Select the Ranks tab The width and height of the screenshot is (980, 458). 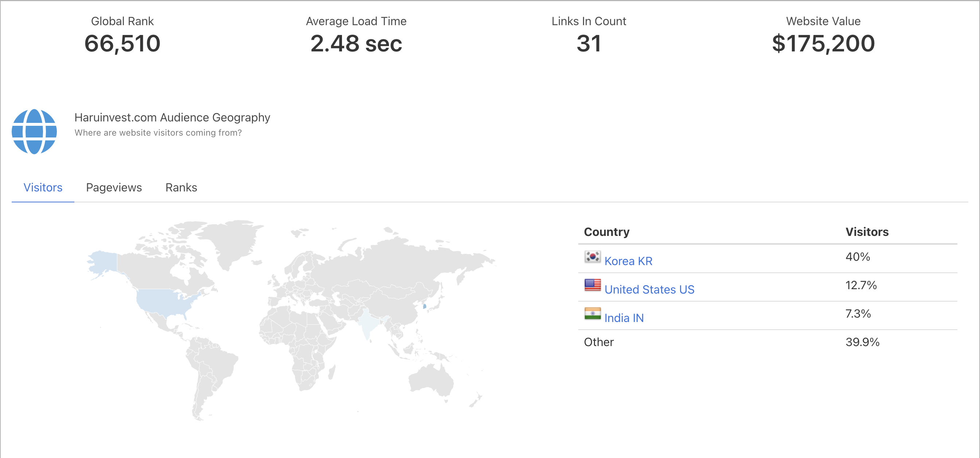click(181, 187)
